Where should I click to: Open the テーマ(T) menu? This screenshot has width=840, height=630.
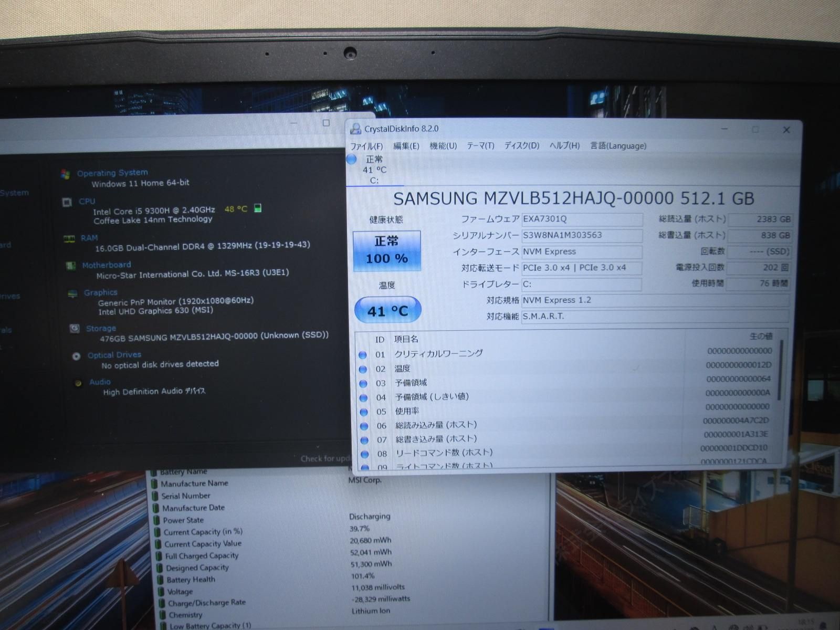480,146
